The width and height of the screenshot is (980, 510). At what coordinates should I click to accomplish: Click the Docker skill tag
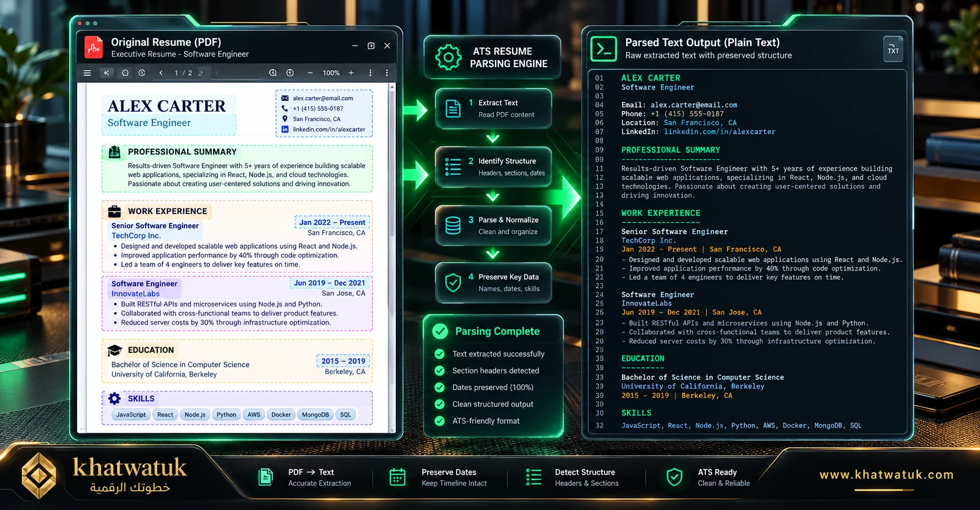pyautogui.click(x=281, y=415)
